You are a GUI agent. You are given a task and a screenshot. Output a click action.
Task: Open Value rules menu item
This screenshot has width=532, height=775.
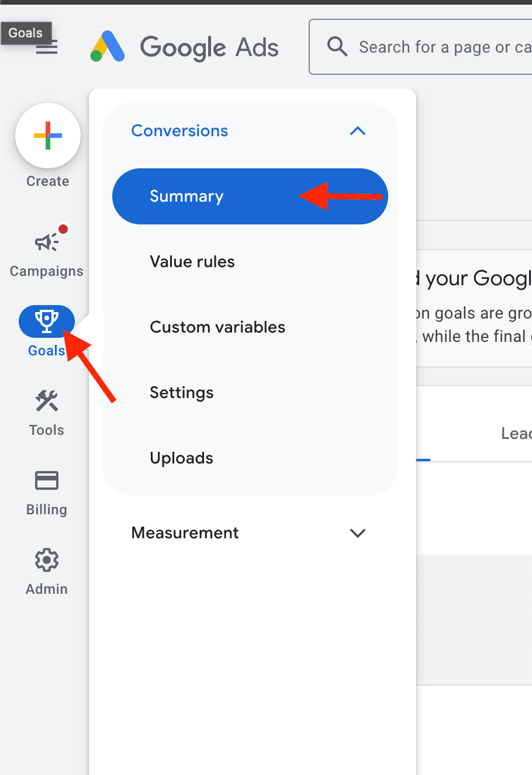point(250,262)
